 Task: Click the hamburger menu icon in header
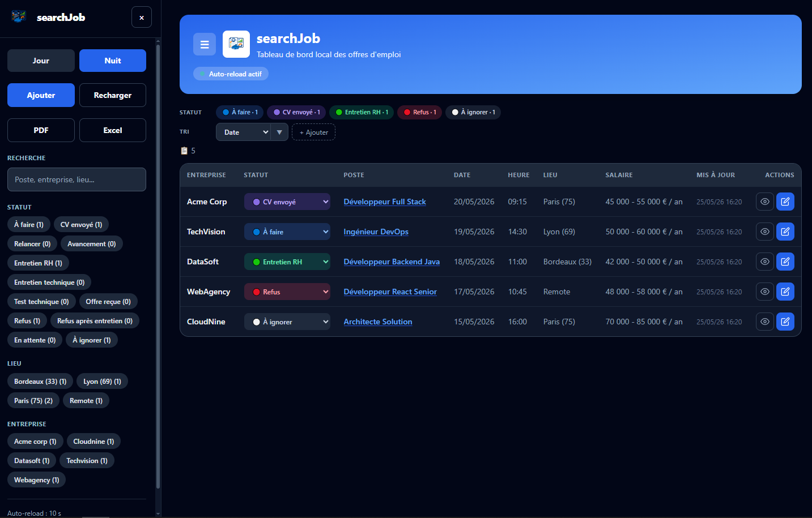[205, 44]
